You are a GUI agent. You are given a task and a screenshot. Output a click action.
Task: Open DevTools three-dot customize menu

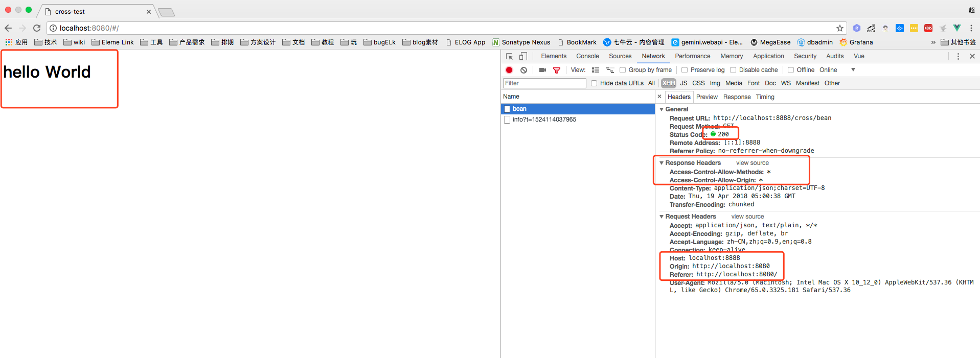(958, 56)
